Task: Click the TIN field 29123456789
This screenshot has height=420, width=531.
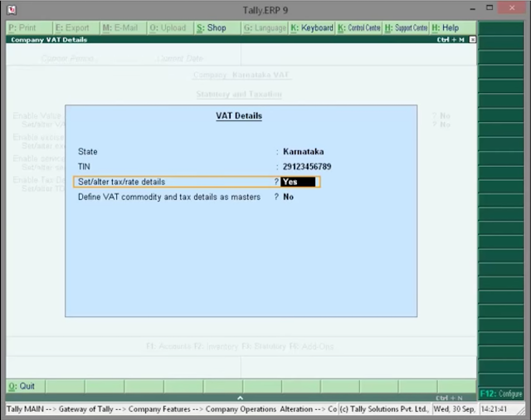Action: point(307,167)
